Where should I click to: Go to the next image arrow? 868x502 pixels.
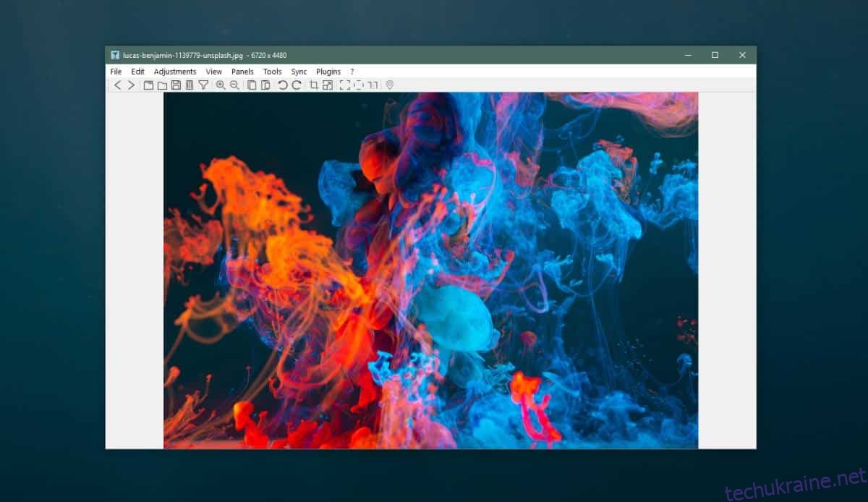pyautogui.click(x=131, y=85)
